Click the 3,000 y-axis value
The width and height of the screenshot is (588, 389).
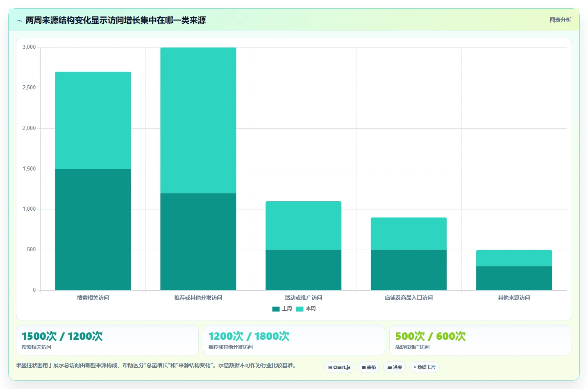coord(29,47)
